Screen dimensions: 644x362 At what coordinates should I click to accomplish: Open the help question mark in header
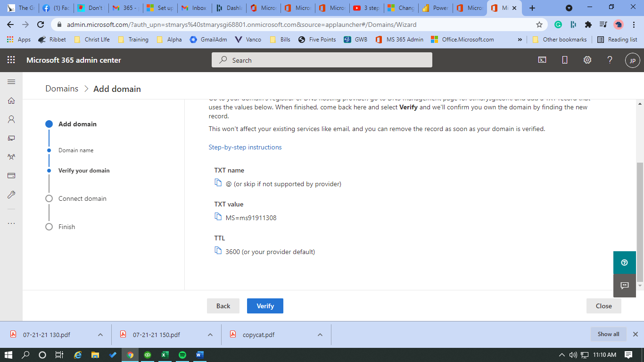coord(610,60)
